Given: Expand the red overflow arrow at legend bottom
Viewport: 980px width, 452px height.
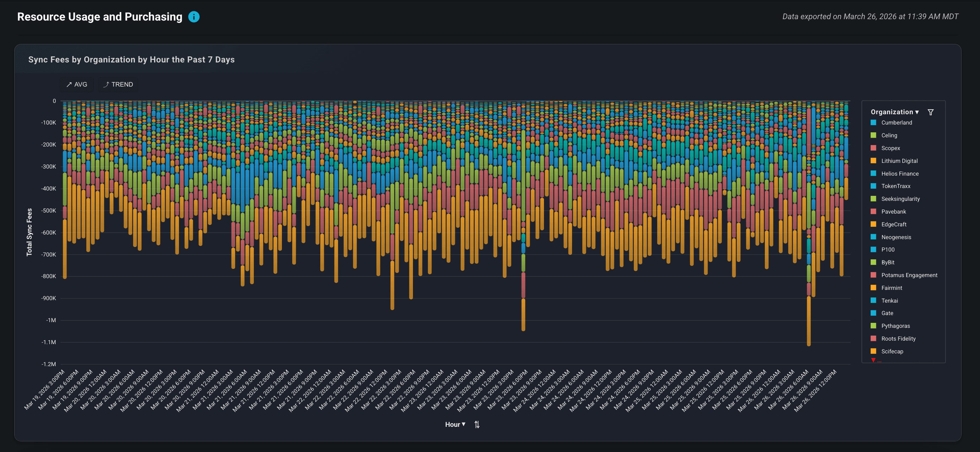Looking at the screenshot, I should click(873, 360).
